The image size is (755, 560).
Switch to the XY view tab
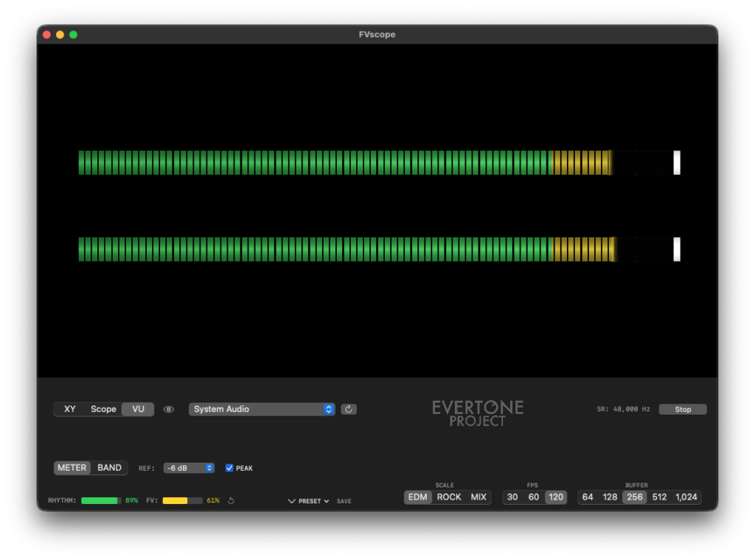coord(70,409)
